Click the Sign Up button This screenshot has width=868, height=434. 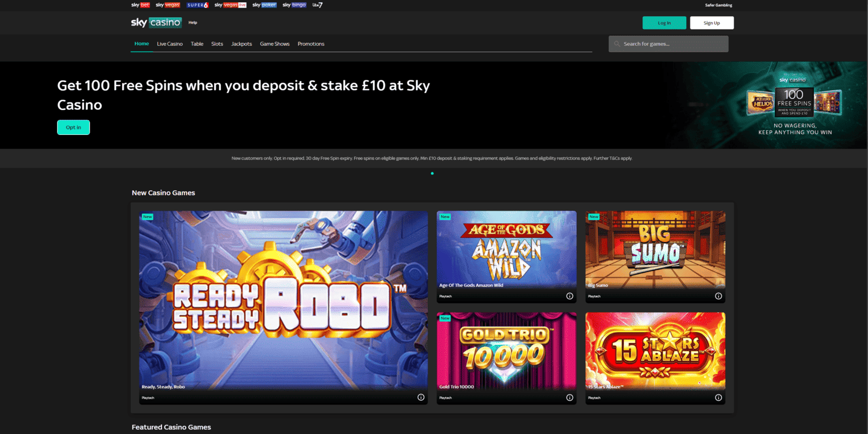[x=712, y=23]
